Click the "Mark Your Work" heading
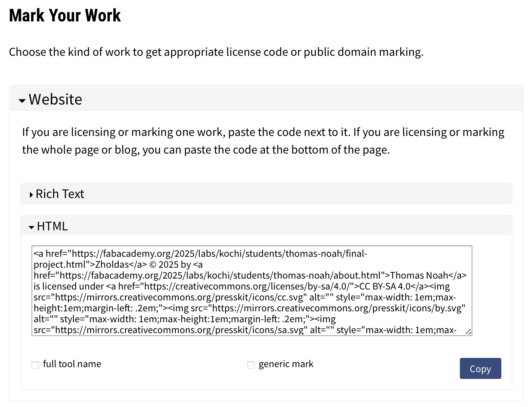The width and height of the screenshot is (532, 407). [x=65, y=16]
